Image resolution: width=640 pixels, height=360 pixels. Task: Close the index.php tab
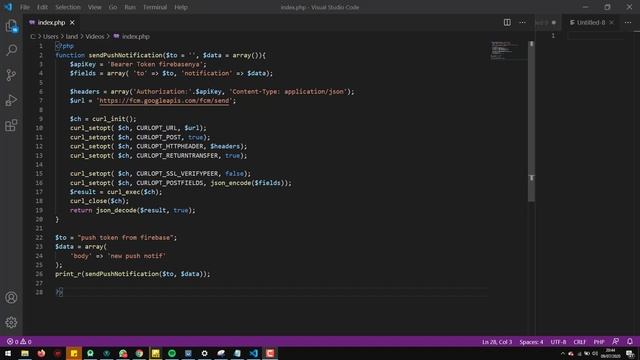[x=72, y=22]
